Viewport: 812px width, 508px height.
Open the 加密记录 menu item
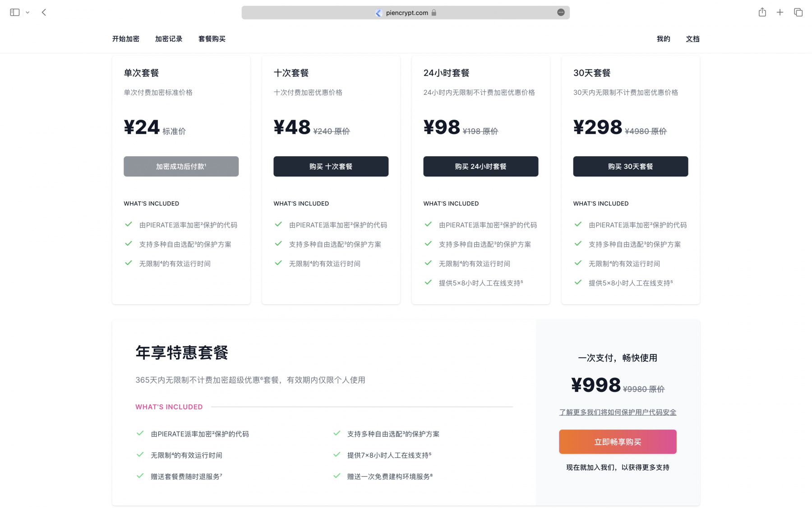pyautogui.click(x=169, y=39)
